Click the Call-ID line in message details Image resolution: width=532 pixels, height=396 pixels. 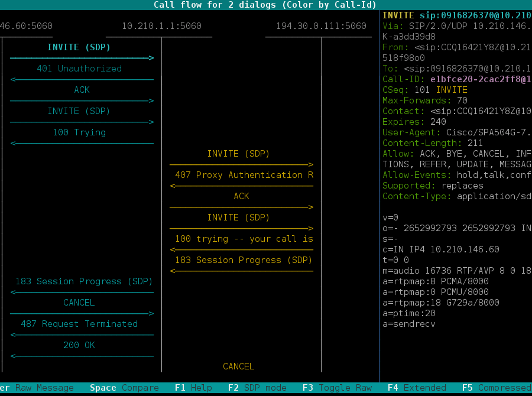coord(455,79)
